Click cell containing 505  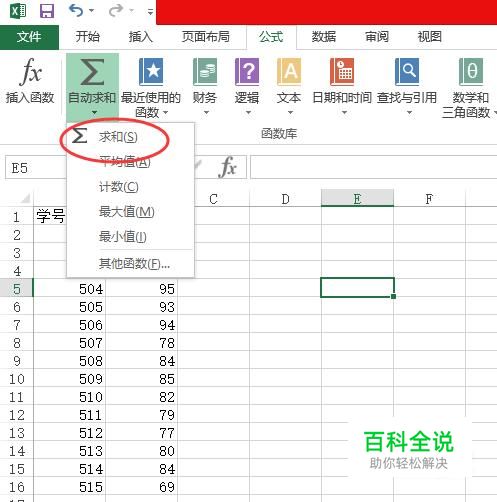70,307
